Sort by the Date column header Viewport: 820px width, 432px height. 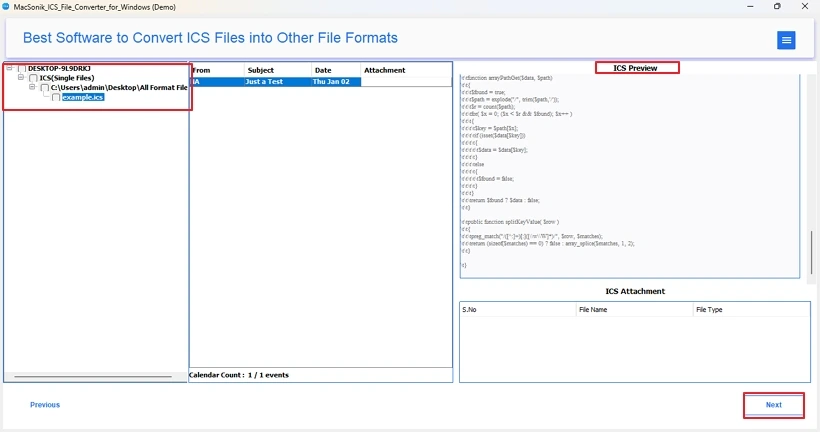(x=336, y=70)
